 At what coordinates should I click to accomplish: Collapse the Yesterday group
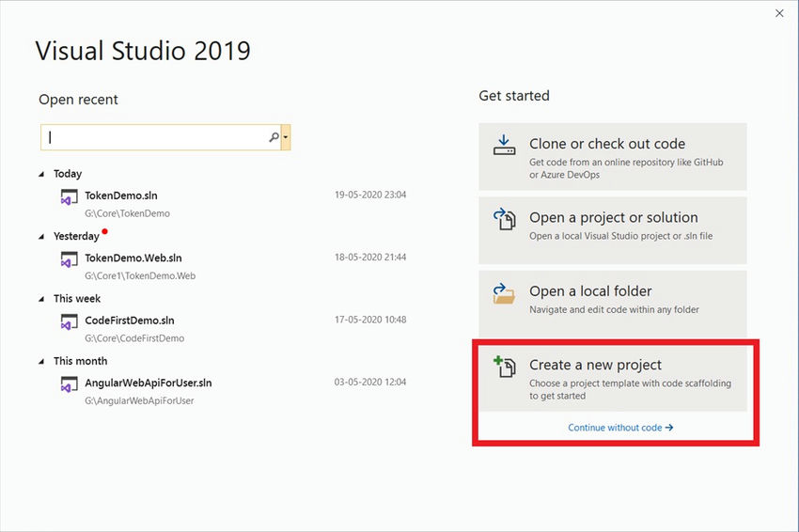[x=41, y=237]
